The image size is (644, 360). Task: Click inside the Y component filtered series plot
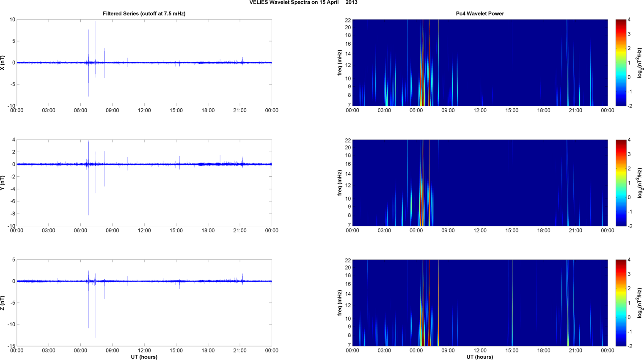tap(169, 195)
